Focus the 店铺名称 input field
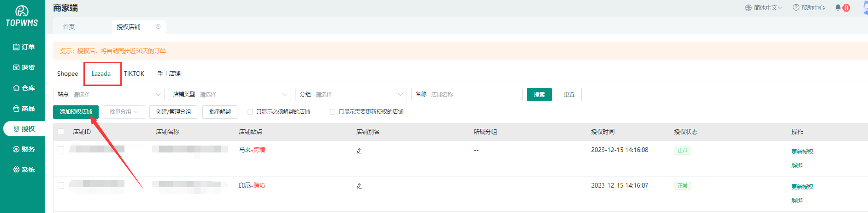Viewport: 868px width, 213px height. 475,94
